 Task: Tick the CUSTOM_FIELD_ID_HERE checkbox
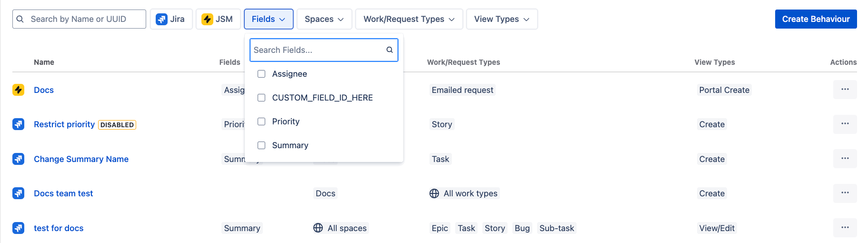coord(261,98)
